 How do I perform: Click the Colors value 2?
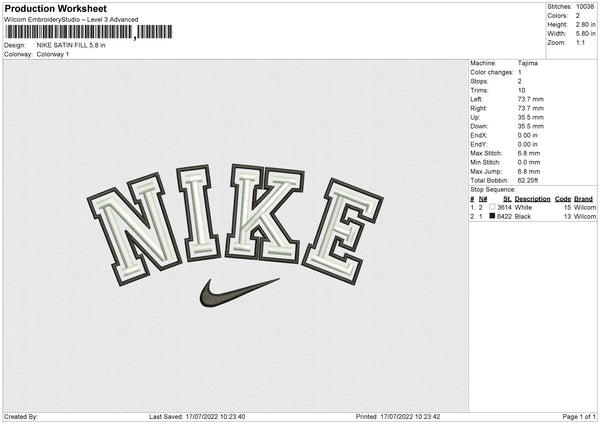pos(578,16)
